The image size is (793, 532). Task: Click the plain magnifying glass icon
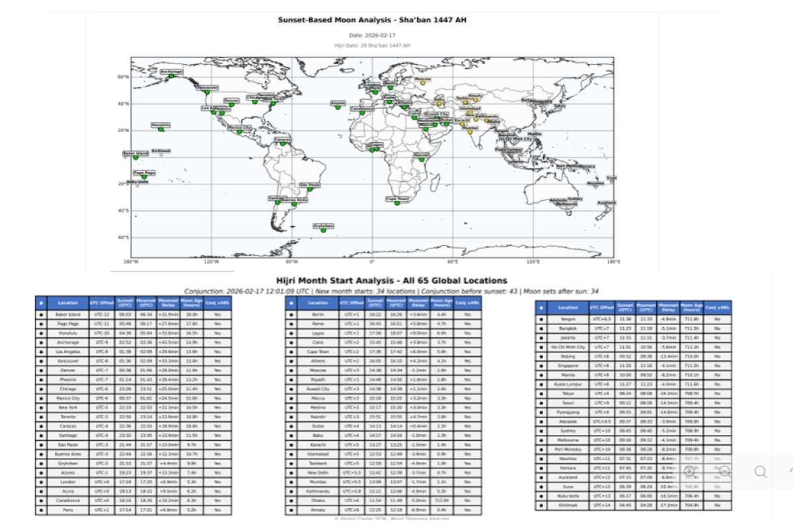point(761,471)
